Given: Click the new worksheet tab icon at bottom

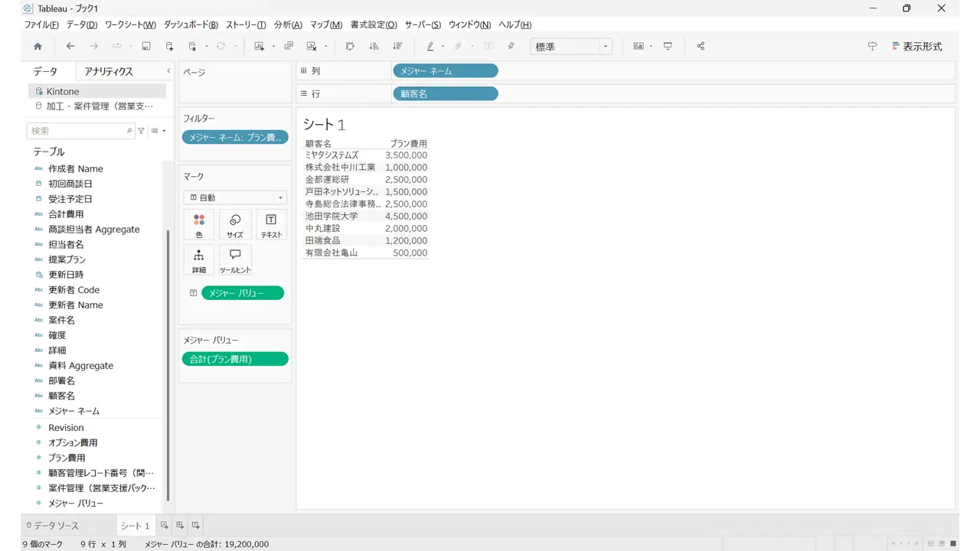Looking at the screenshot, I should click(x=164, y=526).
